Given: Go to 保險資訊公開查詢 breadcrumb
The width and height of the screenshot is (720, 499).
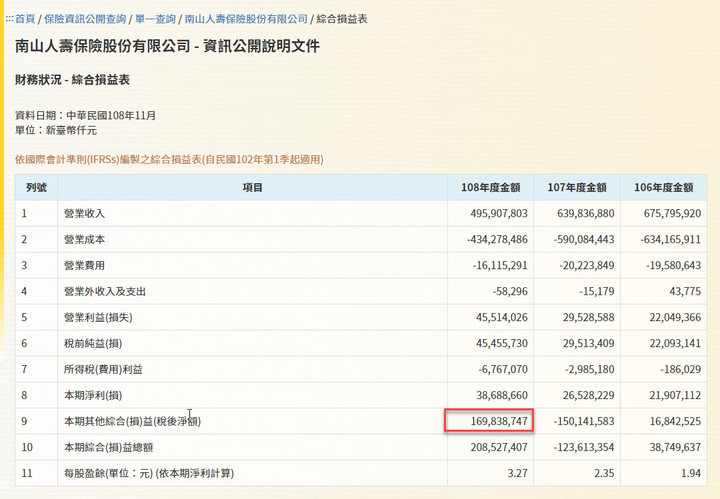Looking at the screenshot, I should [x=85, y=19].
